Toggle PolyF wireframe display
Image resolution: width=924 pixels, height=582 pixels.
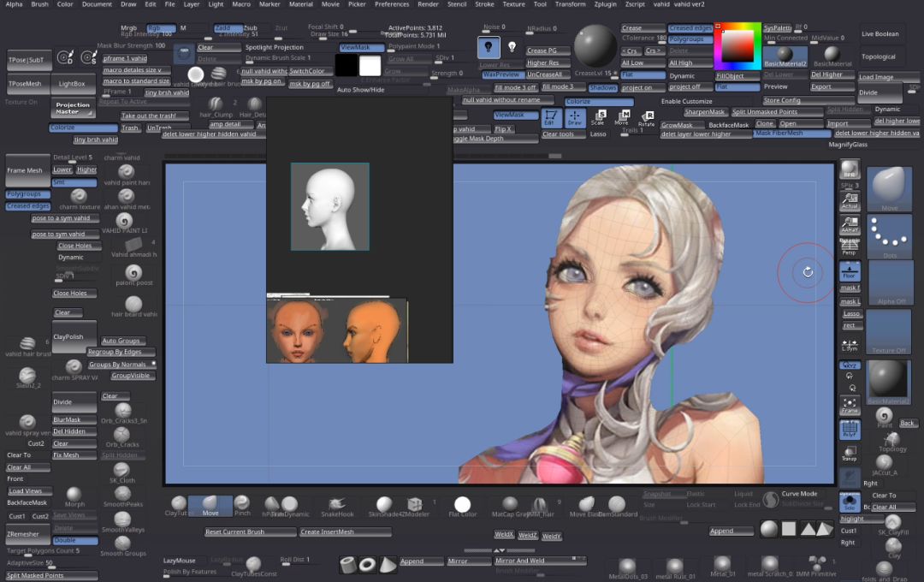pyautogui.click(x=850, y=430)
